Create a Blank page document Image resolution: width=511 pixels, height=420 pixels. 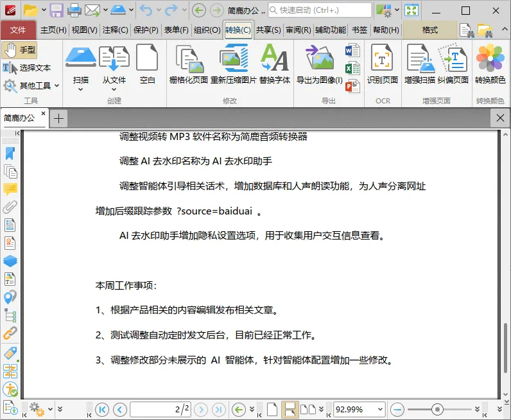(147, 64)
